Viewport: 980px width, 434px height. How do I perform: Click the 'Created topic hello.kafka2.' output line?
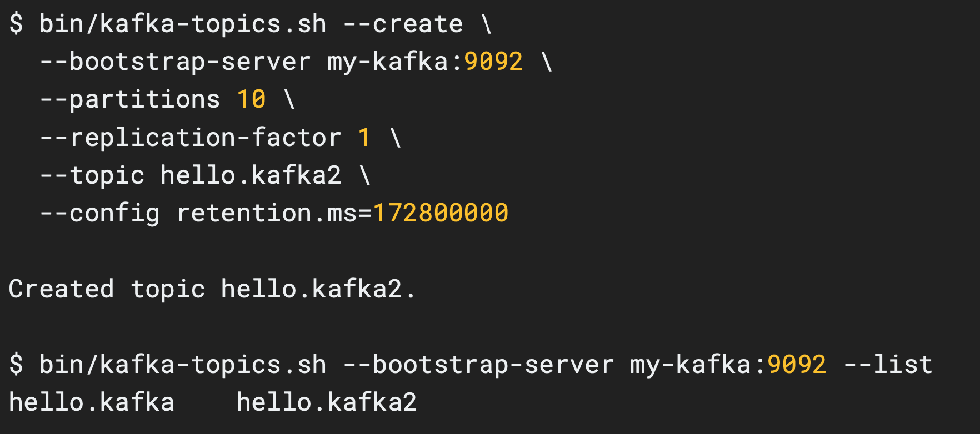coord(212,289)
